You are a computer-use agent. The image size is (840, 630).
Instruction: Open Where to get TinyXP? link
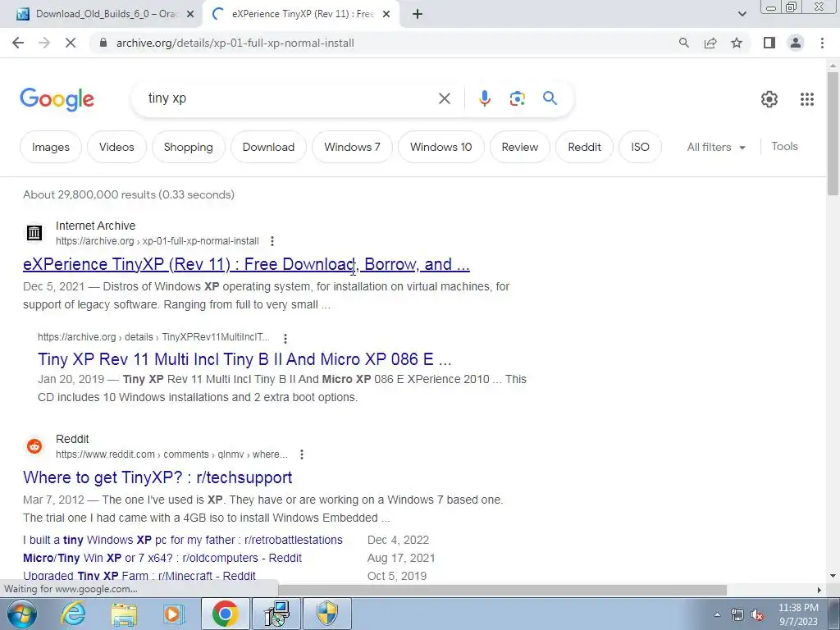tap(157, 477)
